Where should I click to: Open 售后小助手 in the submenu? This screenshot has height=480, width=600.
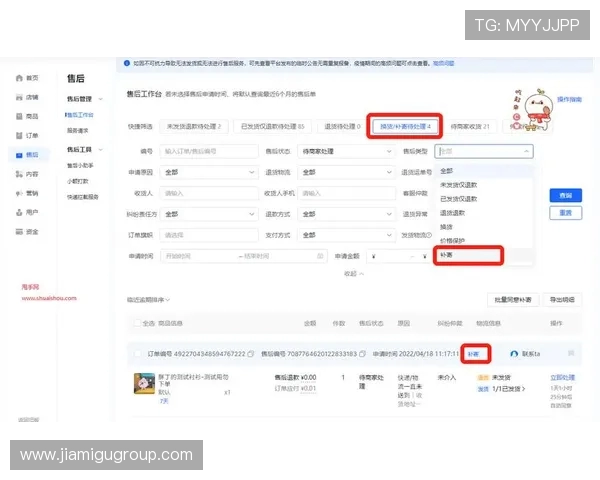tap(80, 165)
